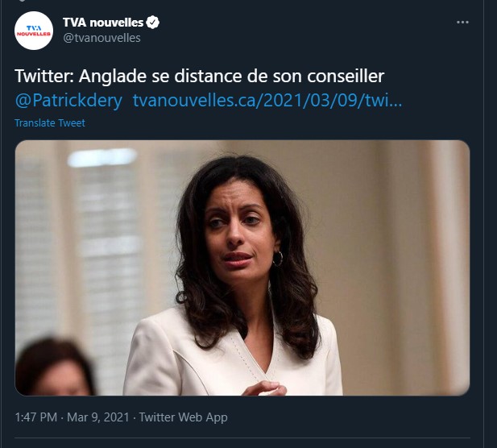Screen dimensions: 497x448
Task: Open the attached tweet photo
Action: tap(242, 268)
